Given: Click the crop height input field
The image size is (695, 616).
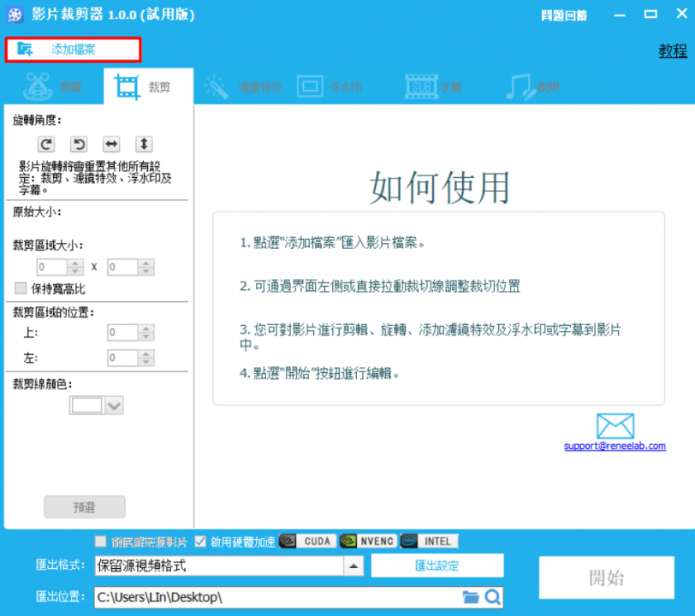Looking at the screenshot, I should tap(122, 267).
